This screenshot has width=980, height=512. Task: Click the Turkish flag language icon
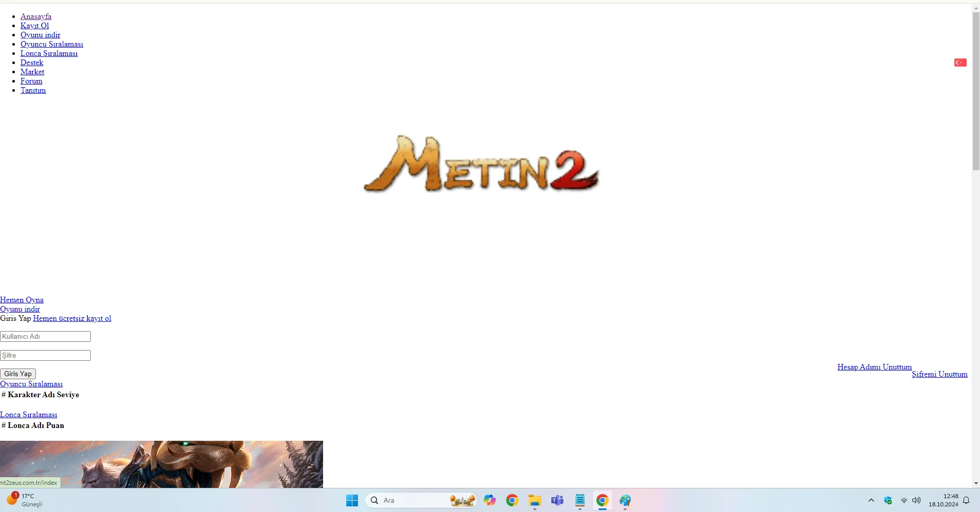click(x=960, y=63)
